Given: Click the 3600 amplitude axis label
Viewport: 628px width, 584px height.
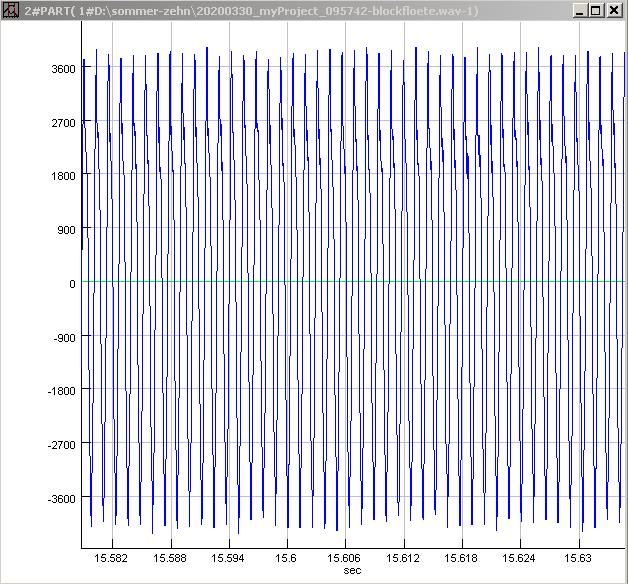Looking at the screenshot, I should click(x=63, y=69).
